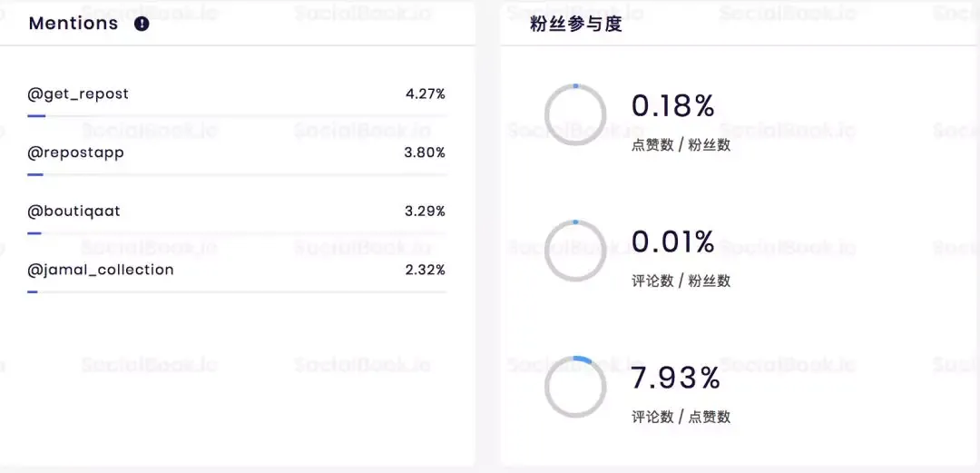980x473 pixels.
Task: Click the 2.32% percentage value
Action: 425,271
